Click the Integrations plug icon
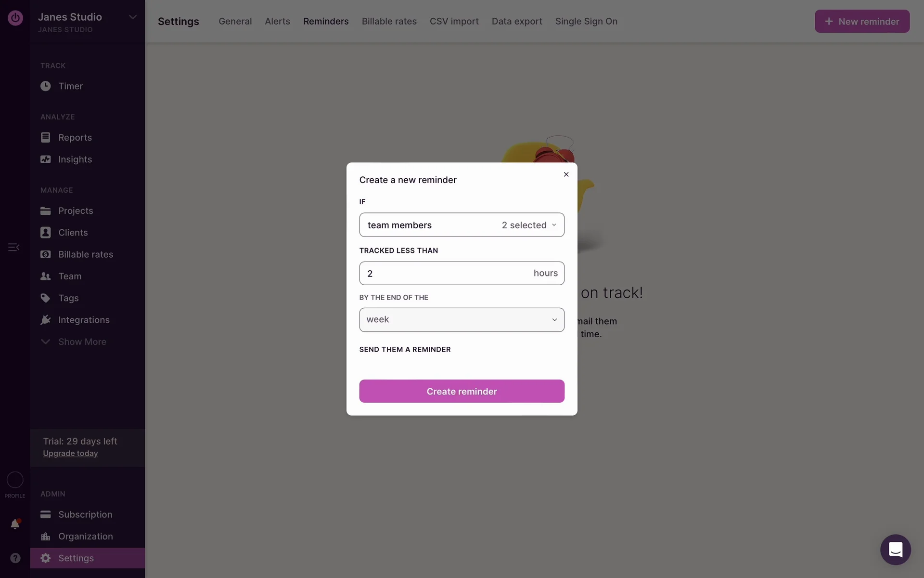 pyautogui.click(x=45, y=320)
